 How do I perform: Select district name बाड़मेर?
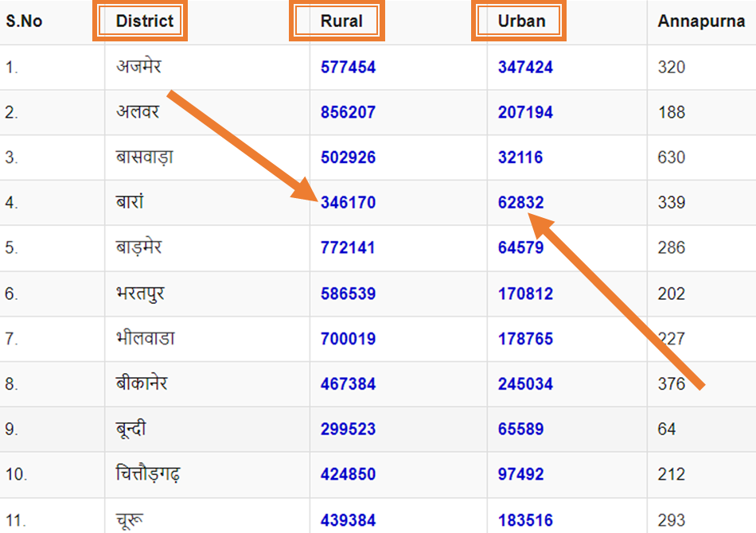pos(138,247)
